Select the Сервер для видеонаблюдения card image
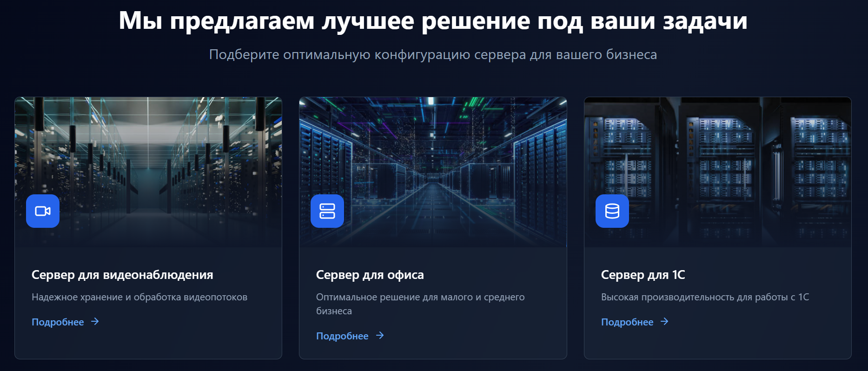Screen dimensions: 868x371 [x=148, y=172]
